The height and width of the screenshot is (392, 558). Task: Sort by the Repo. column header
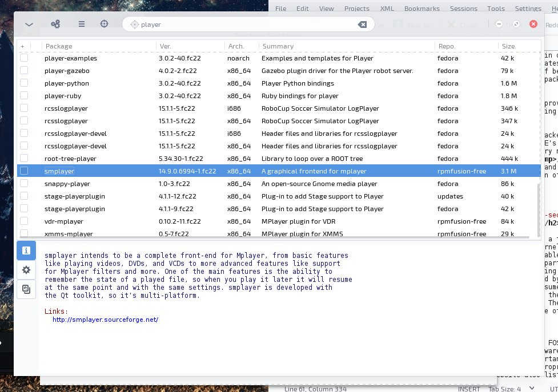tap(447, 46)
